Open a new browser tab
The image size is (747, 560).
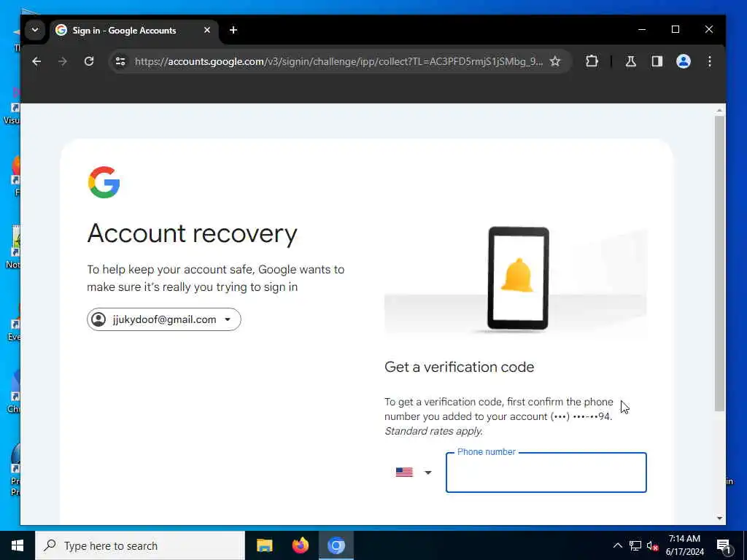point(233,30)
